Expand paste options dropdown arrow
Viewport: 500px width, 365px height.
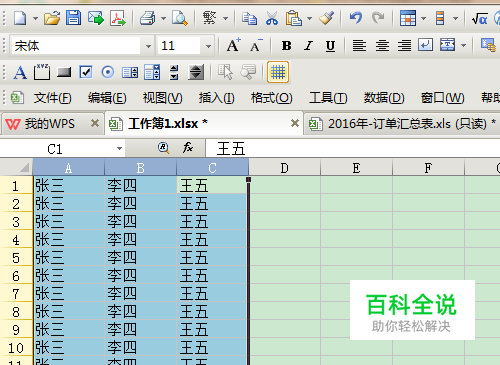pos(309,18)
